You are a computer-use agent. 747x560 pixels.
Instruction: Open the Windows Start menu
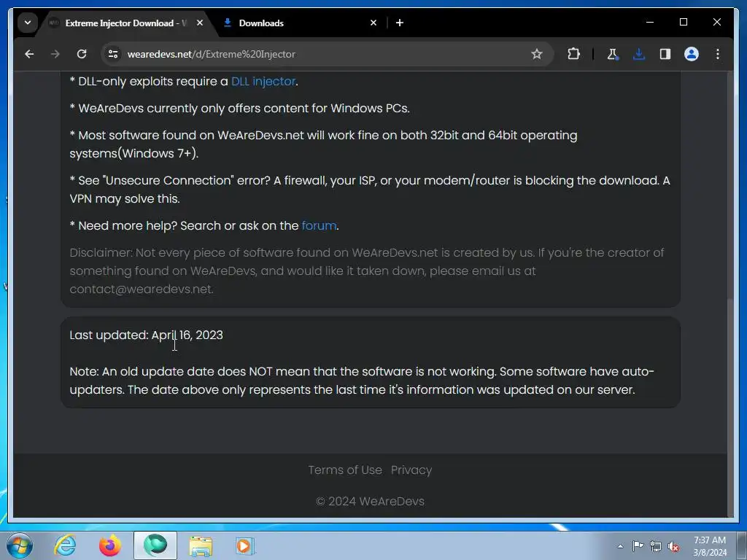pos(19,545)
